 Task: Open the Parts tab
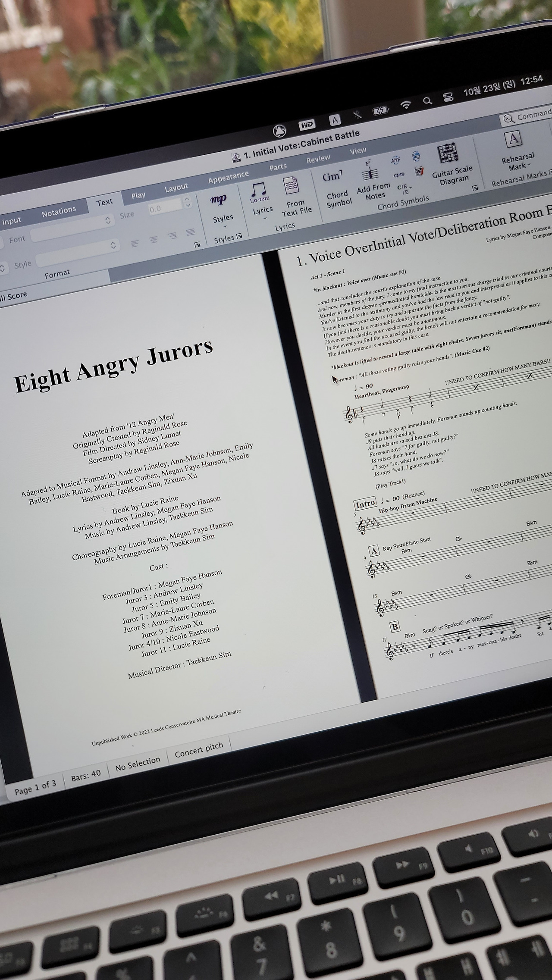click(278, 167)
